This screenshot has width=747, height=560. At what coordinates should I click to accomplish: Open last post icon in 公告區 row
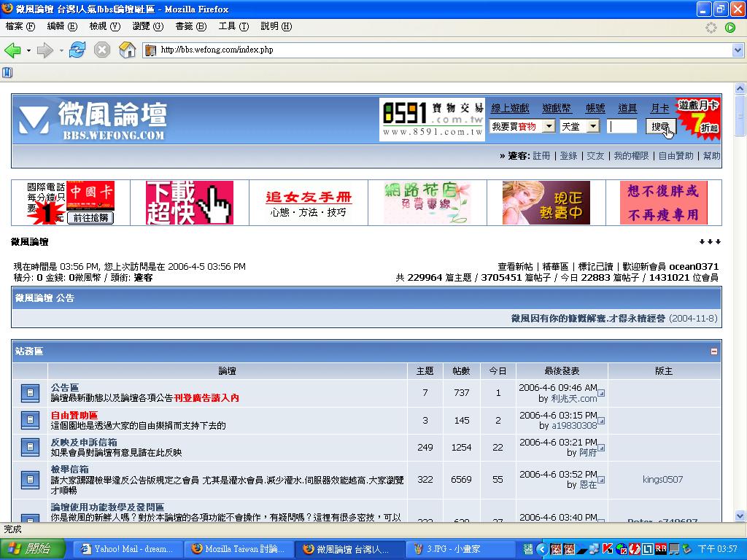[601, 393]
